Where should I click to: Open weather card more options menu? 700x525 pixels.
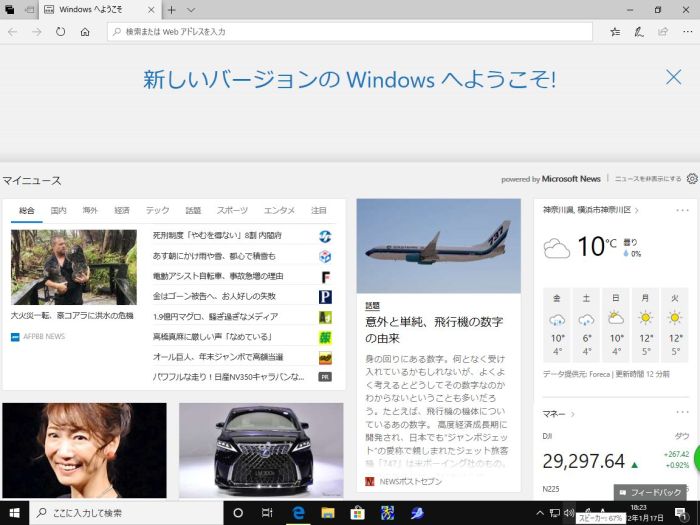click(x=682, y=210)
